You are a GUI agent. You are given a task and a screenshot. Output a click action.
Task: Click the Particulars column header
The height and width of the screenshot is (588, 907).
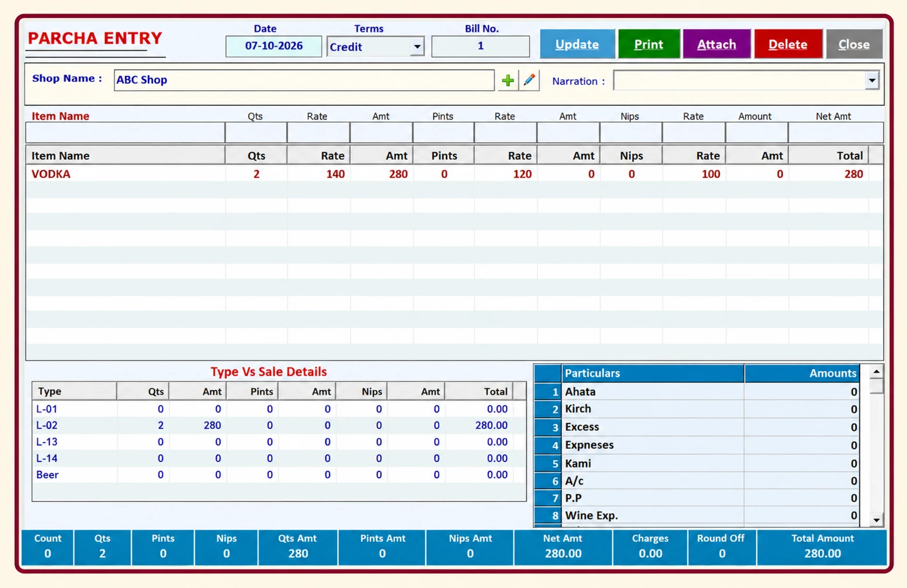click(x=653, y=373)
